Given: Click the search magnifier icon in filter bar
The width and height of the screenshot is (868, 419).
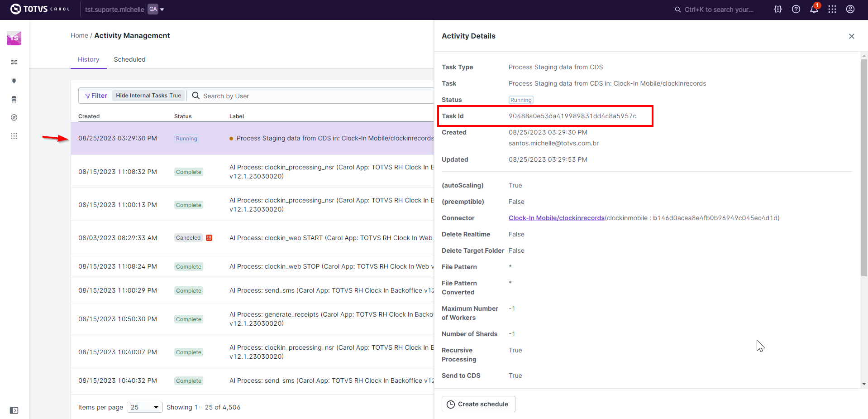Looking at the screenshot, I should [x=196, y=96].
